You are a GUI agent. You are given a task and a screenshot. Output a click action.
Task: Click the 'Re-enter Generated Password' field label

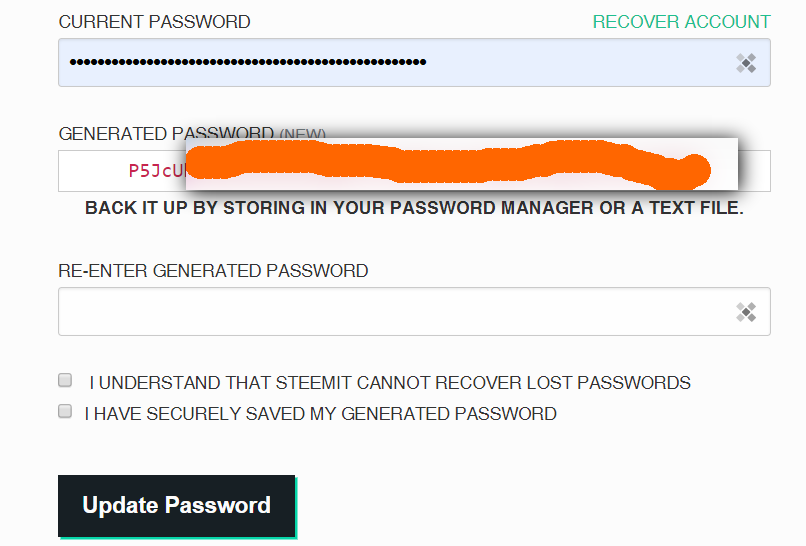[213, 271]
